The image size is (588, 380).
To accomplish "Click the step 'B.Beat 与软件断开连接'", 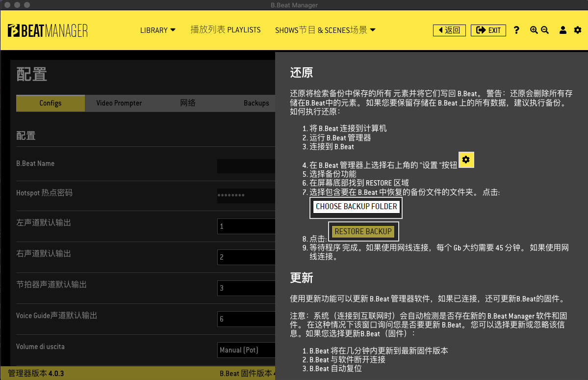I will (347, 360).
